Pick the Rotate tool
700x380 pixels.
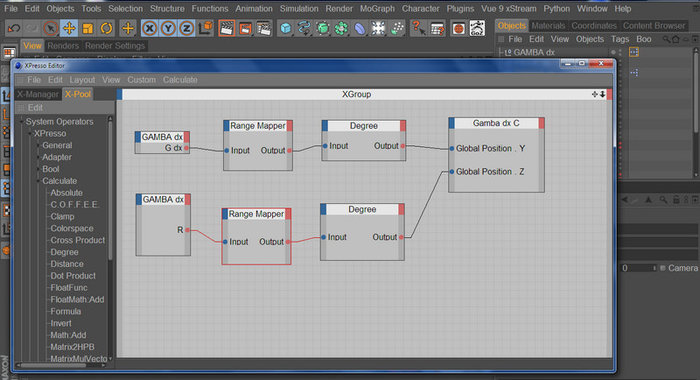pos(106,29)
